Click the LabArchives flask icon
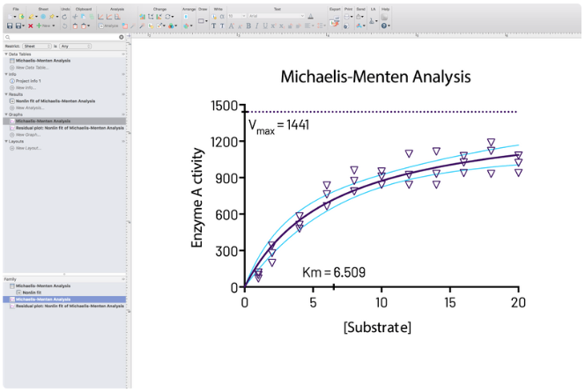 coord(372,21)
